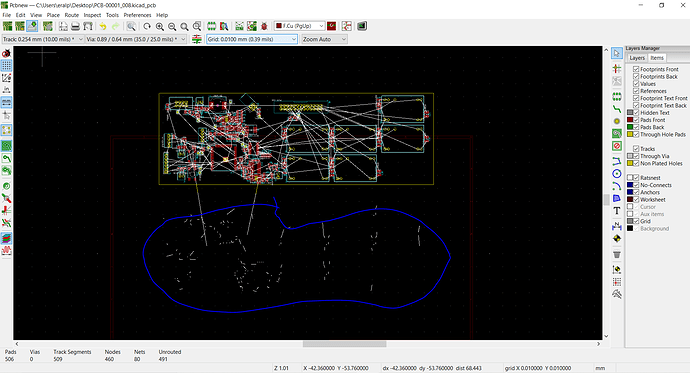Click the Pads Front color swatch

630,120
